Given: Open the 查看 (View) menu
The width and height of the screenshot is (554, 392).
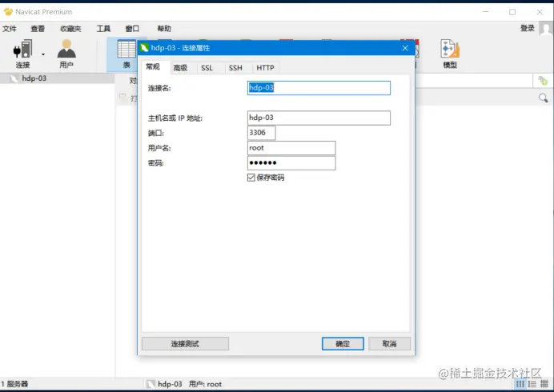Looking at the screenshot, I should point(38,29).
